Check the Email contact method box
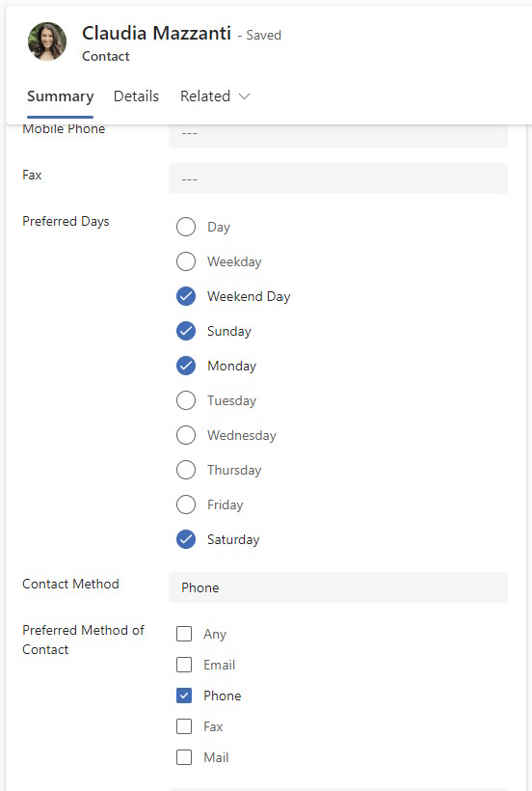 [x=184, y=665]
